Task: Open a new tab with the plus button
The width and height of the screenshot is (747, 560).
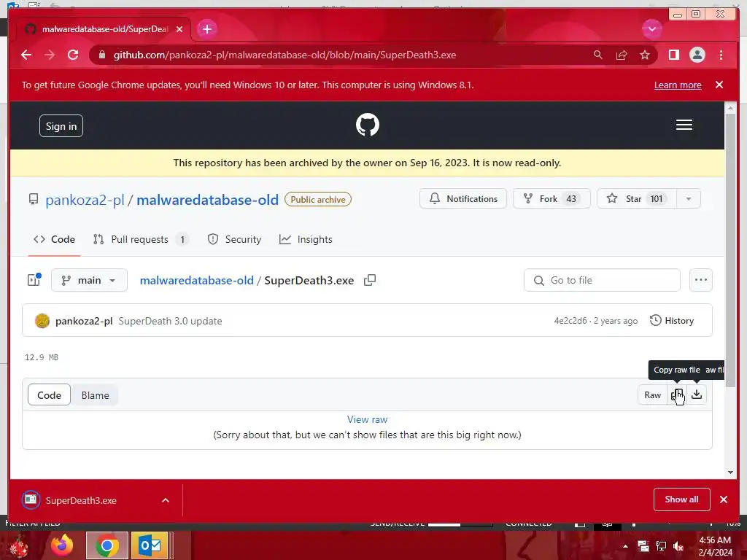Action: pos(206,29)
